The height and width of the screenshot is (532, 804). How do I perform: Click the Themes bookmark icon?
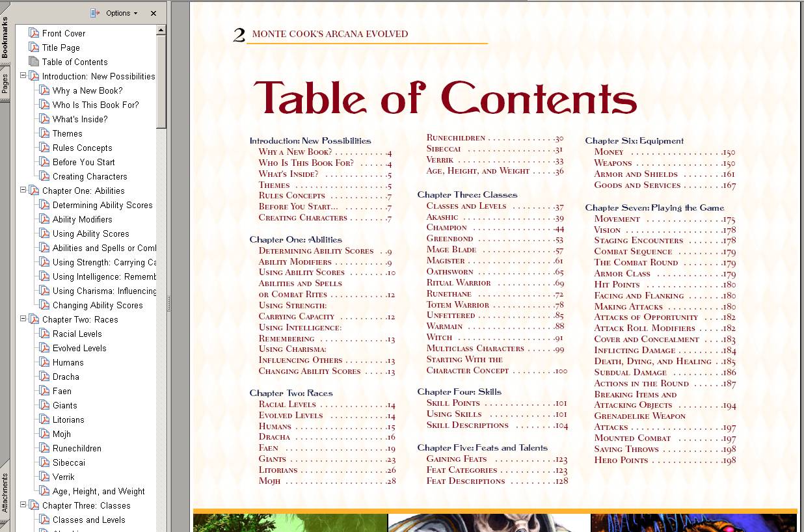[44, 133]
